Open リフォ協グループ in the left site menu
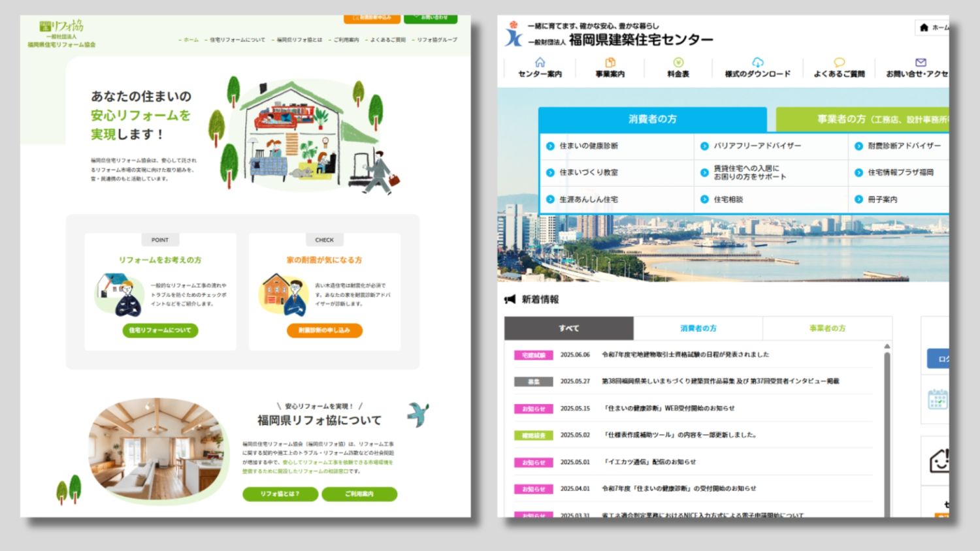The width and height of the screenshot is (980, 551). click(437, 40)
